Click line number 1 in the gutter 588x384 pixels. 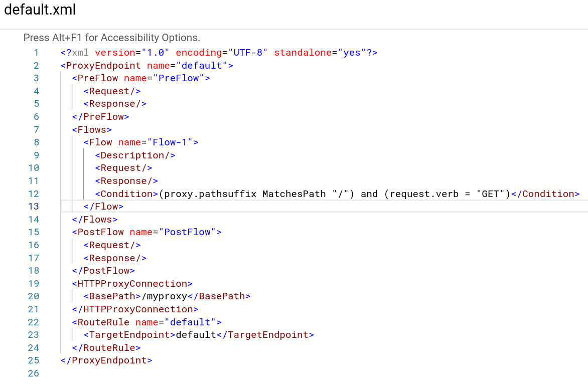(36, 52)
